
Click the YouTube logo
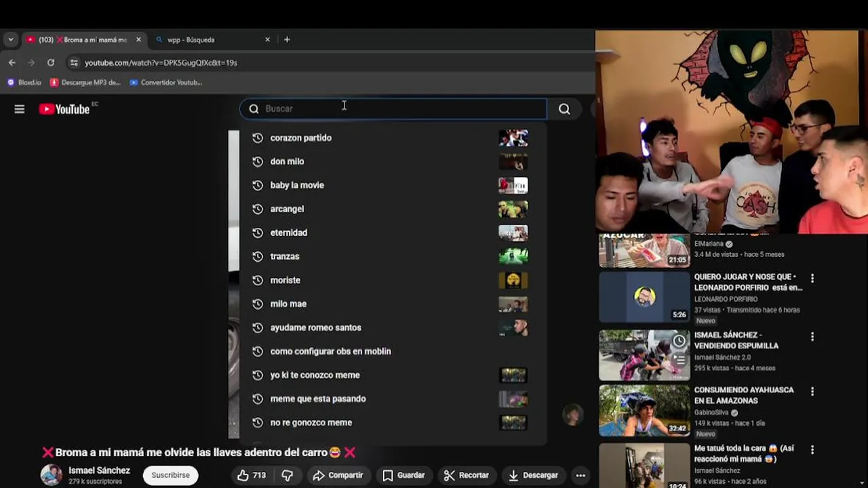tap(64, 109)
